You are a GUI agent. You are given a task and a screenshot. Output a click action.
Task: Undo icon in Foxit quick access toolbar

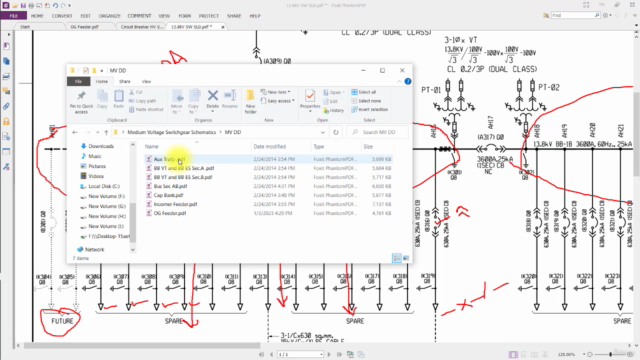[x=56, y=6]
